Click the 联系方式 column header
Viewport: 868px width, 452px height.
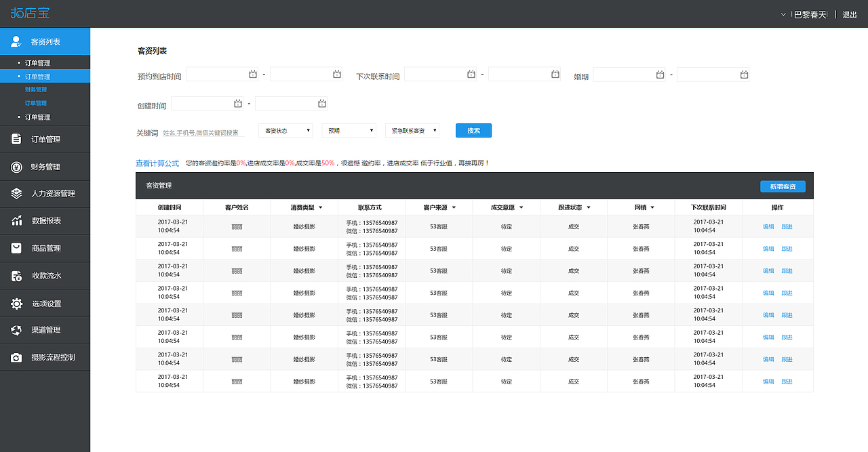pos(370,207)
